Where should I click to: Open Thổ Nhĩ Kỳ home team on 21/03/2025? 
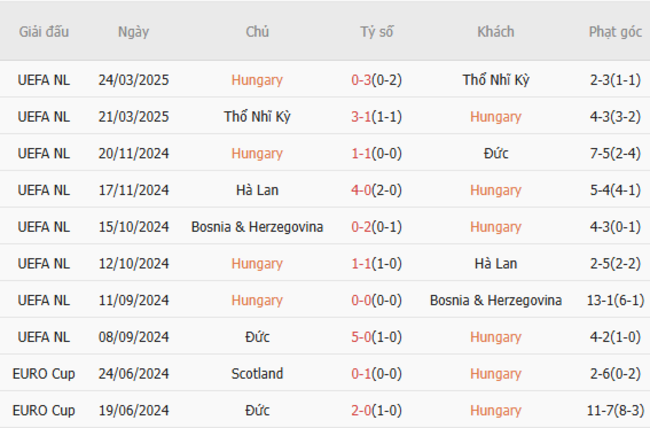pyautogui.click(x=257, y=117)
